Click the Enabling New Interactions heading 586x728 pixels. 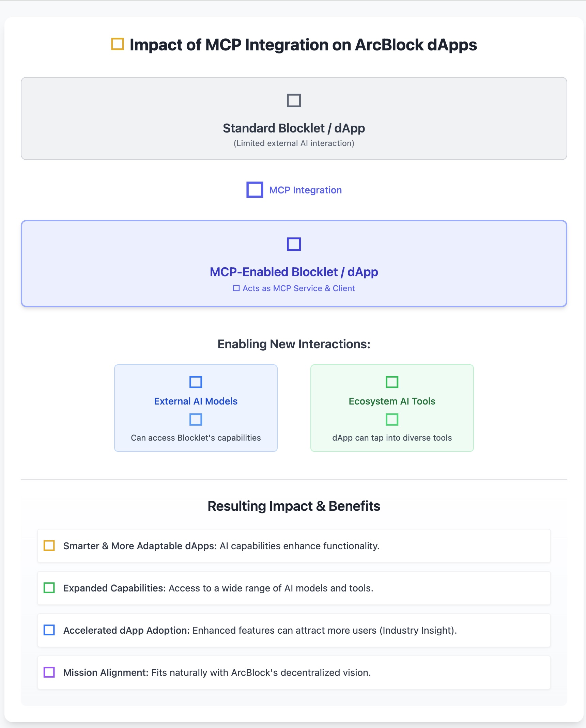294,344
